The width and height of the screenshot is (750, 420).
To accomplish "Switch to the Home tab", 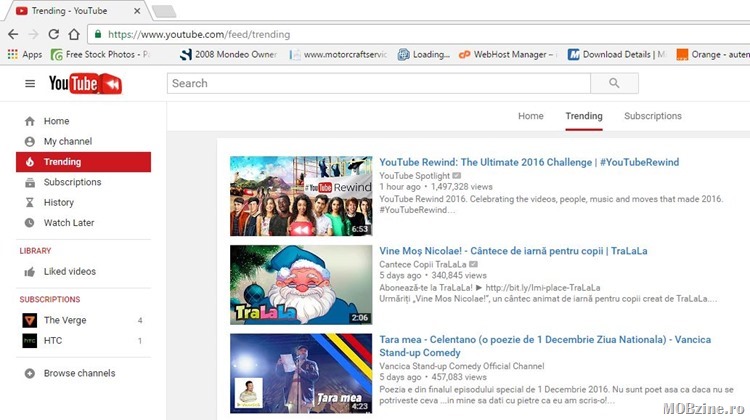I will [x=530, y=116].
